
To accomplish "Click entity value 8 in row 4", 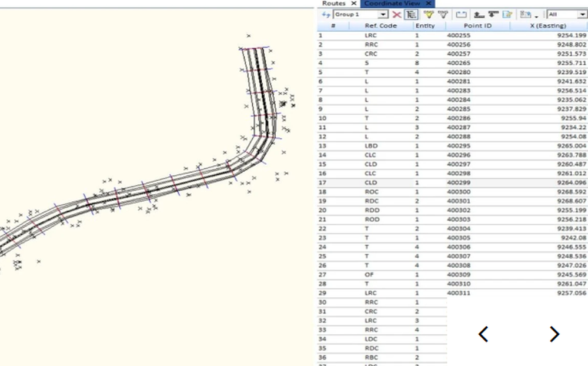I will click(417, 63).
